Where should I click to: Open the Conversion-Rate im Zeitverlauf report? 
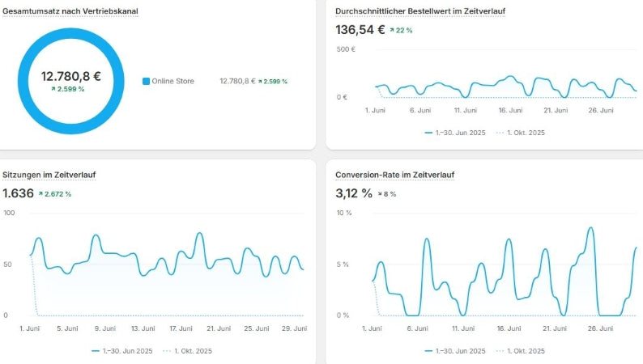395,175
